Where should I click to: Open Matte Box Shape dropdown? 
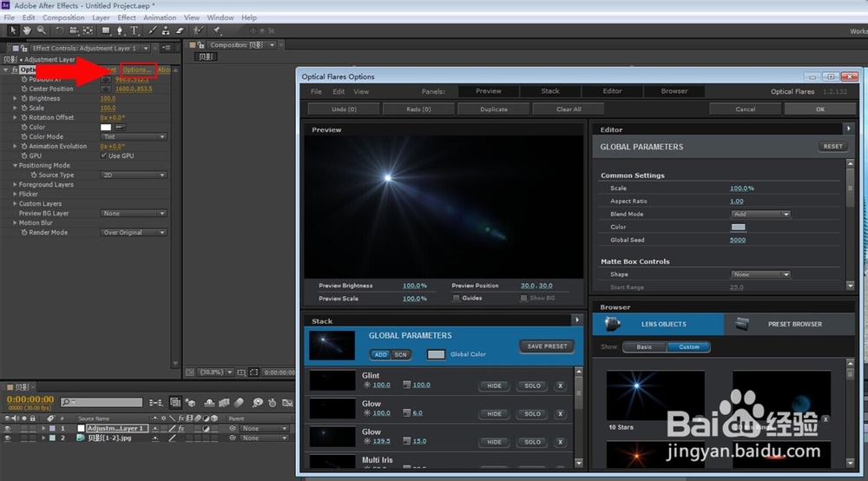coord(760,274)
